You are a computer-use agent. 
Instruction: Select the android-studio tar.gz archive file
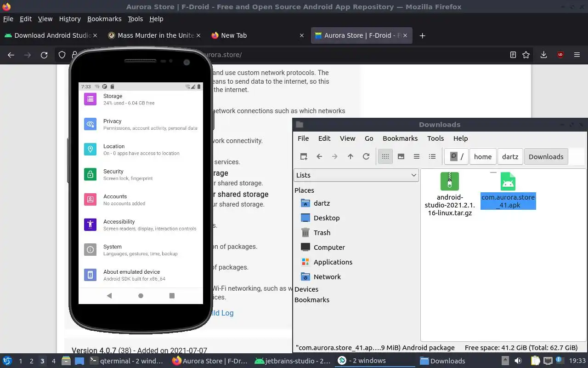coord(450,194)
